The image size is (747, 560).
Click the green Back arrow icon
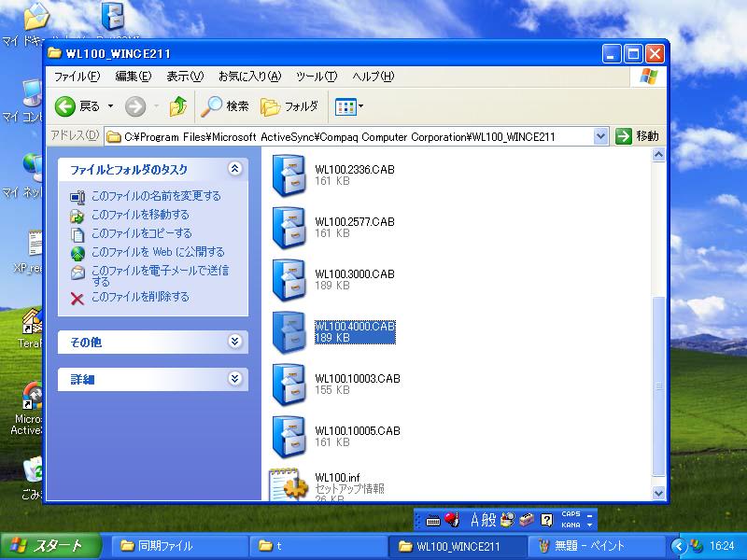click(64, 106)
